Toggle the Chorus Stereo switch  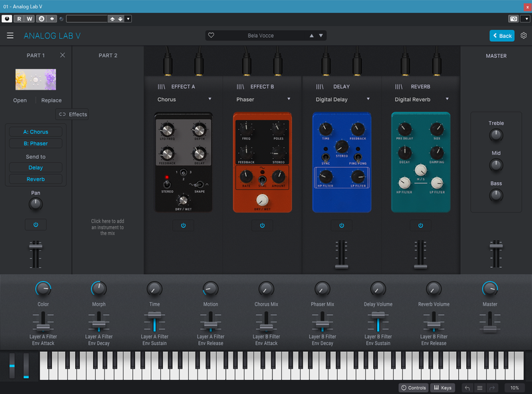(167, 184)
